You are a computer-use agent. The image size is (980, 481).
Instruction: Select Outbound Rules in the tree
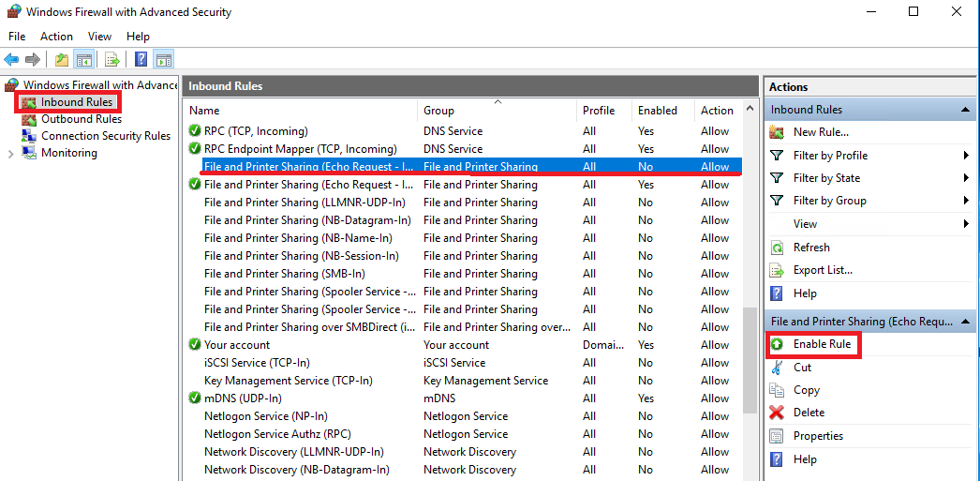tap(82, 119)
